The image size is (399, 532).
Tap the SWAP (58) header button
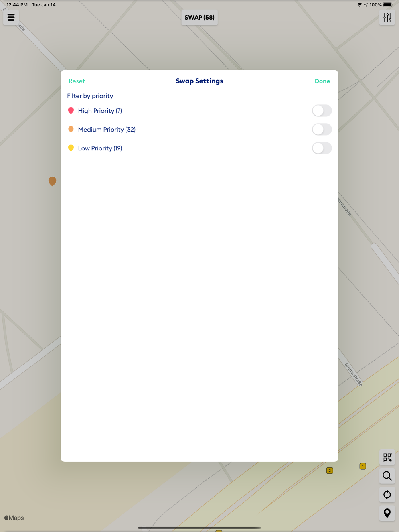pos(199,17)
